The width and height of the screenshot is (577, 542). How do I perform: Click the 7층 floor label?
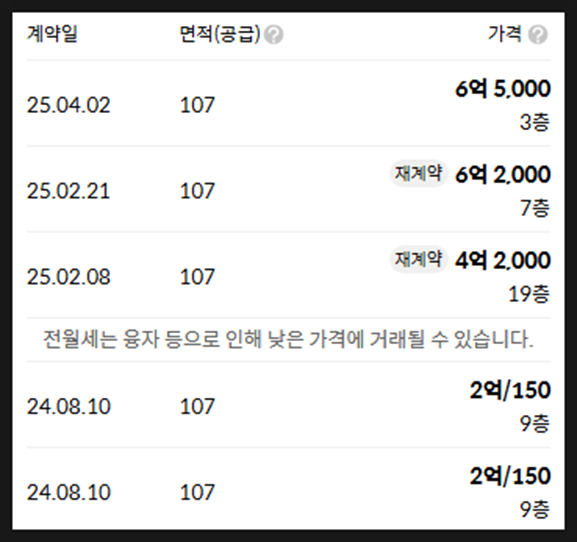tap(535, 208)
